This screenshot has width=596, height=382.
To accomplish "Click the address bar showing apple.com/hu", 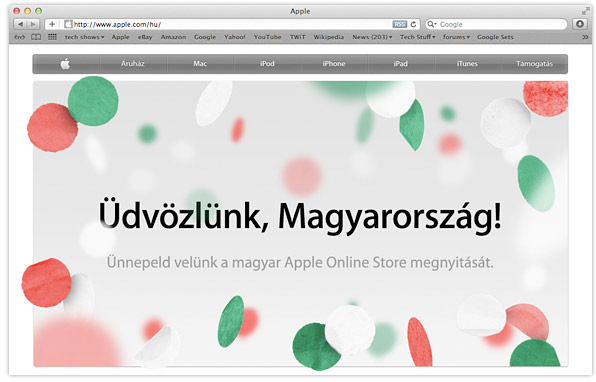I will point(233,24).
